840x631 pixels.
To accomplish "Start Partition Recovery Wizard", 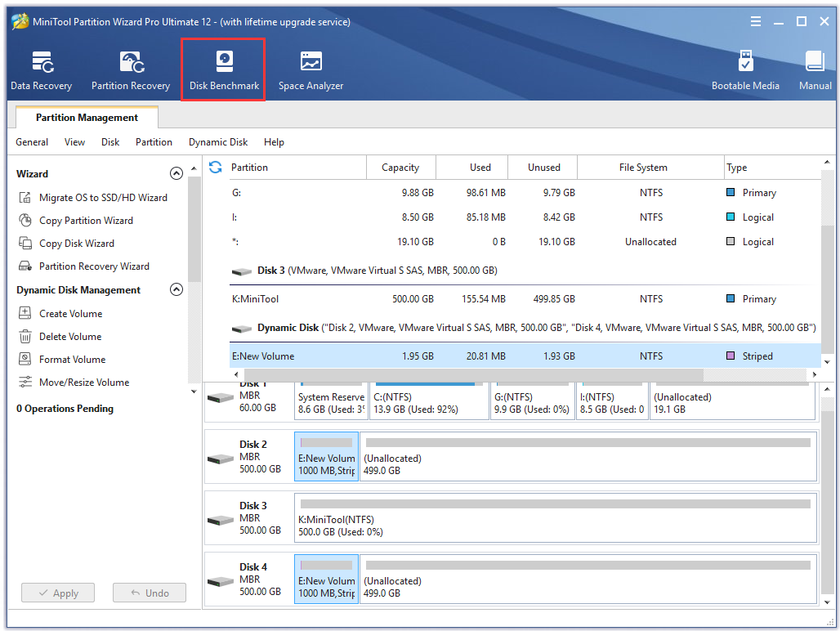I will click(83, 266).
